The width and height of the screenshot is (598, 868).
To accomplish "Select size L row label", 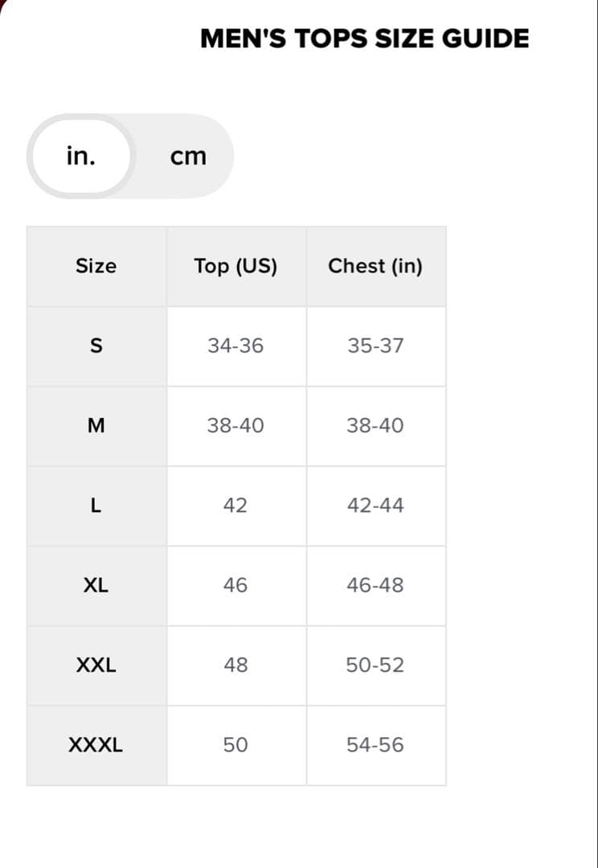I will click(96, 505).
